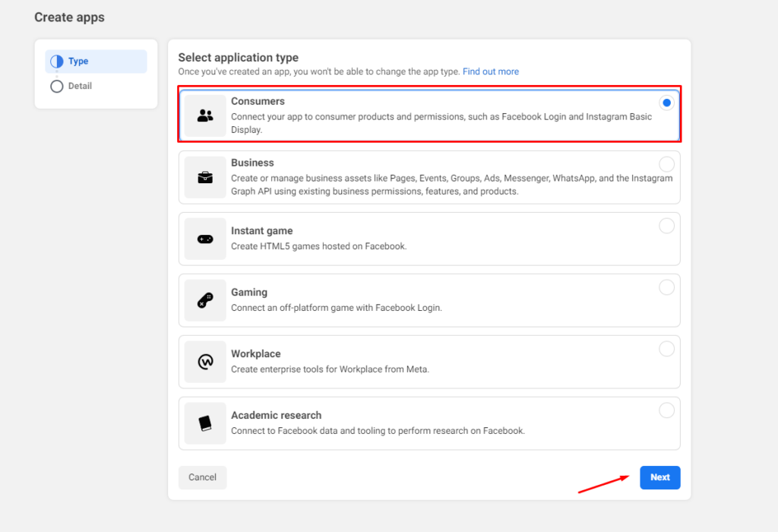Click the Consumers people icon

(x=204, y=114)
